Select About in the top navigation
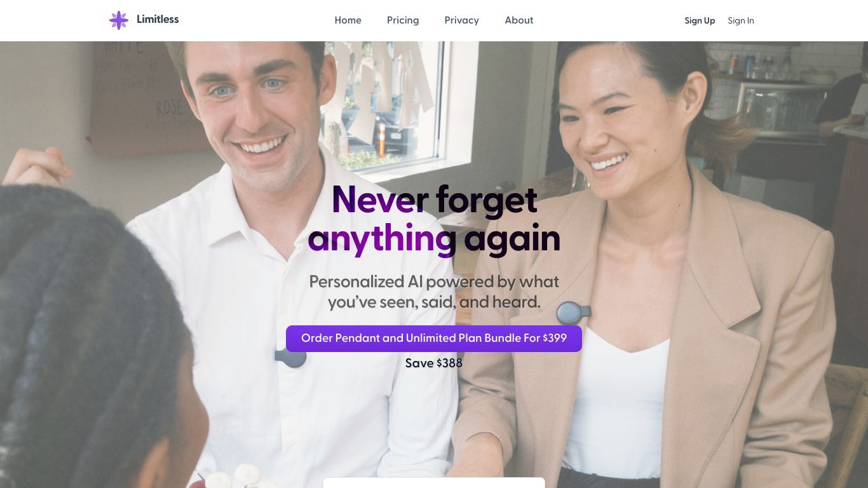The image size is (868, 488). (519, 20)
